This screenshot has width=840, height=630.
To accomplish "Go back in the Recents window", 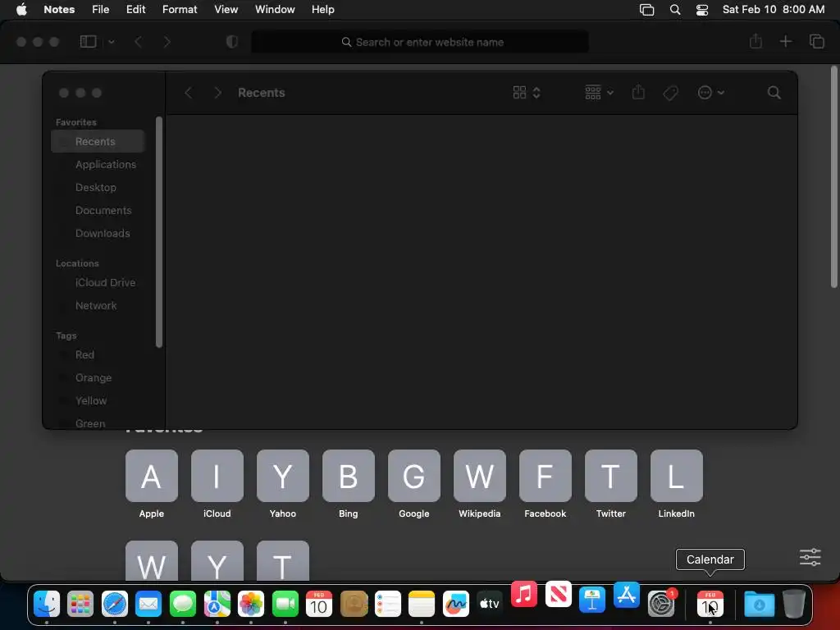I will click(188, 93).
